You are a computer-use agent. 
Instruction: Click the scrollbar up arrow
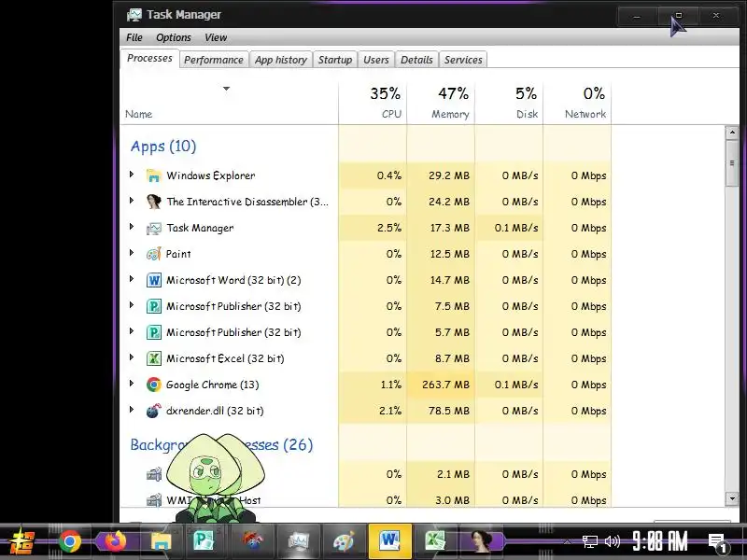732,133
